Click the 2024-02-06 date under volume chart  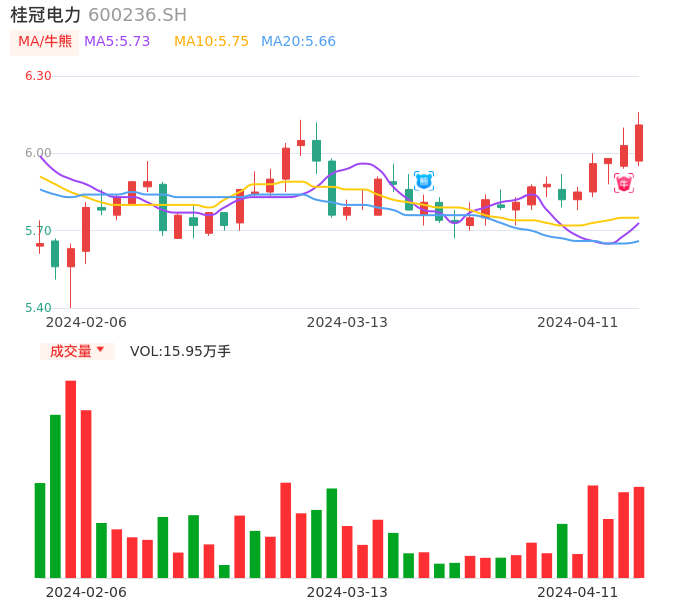click(86, 592)
